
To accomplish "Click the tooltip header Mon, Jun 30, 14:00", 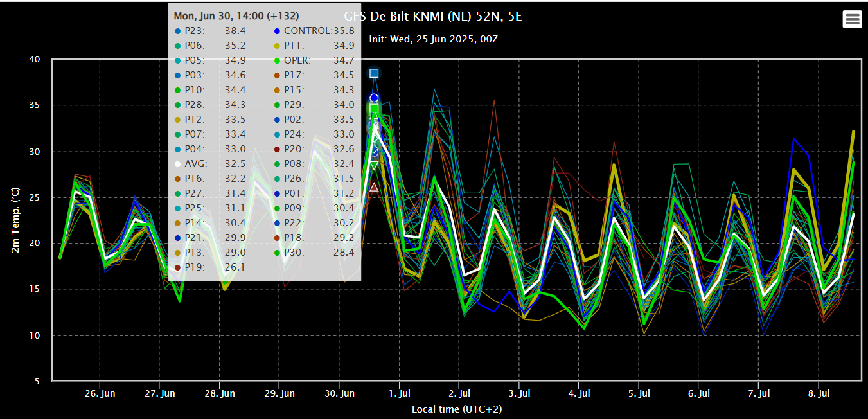I will (236, 15).
